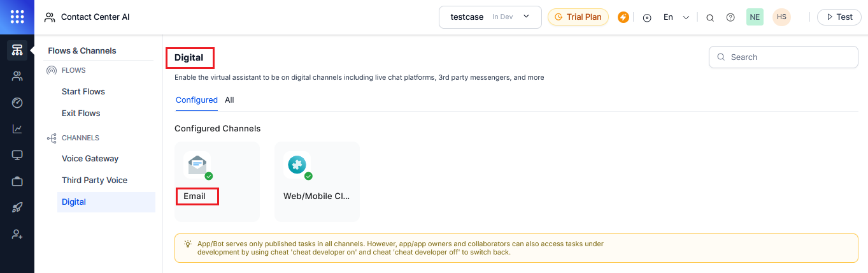Open the En language dropdown
The height and width of the screenshot is (273, 868).
676,17
